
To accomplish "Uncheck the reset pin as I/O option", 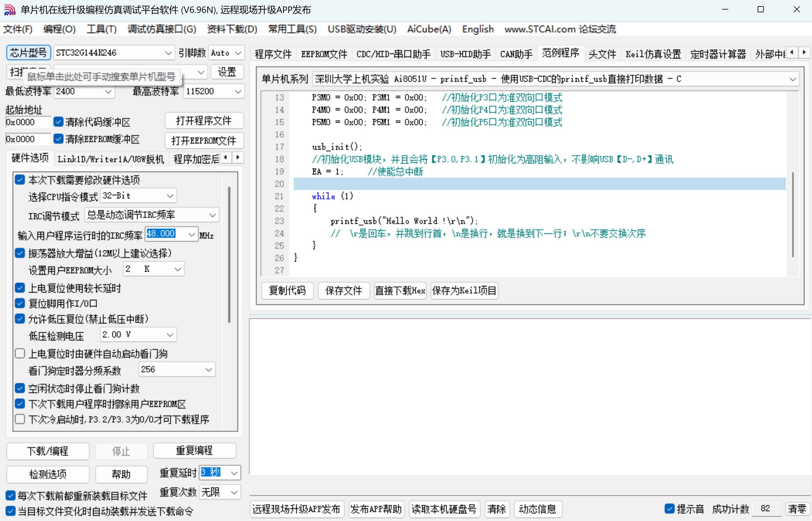I will [20, 303].
